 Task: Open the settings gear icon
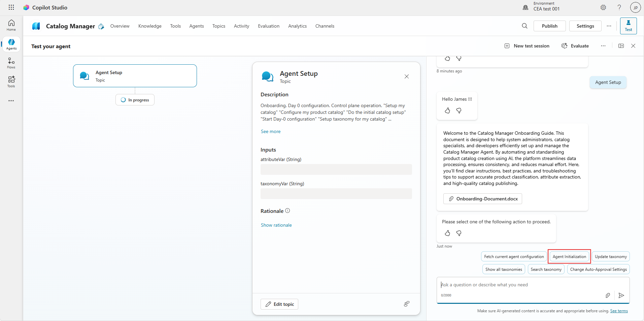click(603, 7)
